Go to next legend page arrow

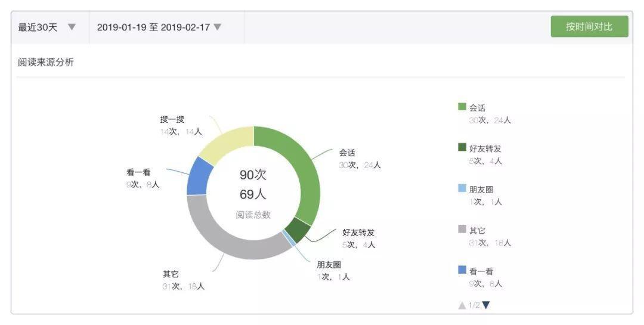(x=487, y=305)
